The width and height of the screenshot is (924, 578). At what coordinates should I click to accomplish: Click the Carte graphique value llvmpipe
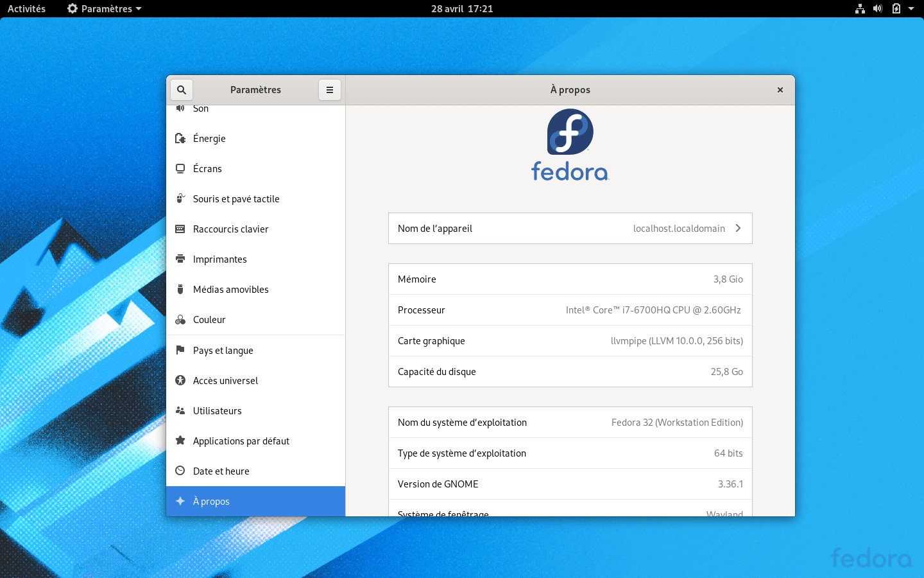[677, 341]
